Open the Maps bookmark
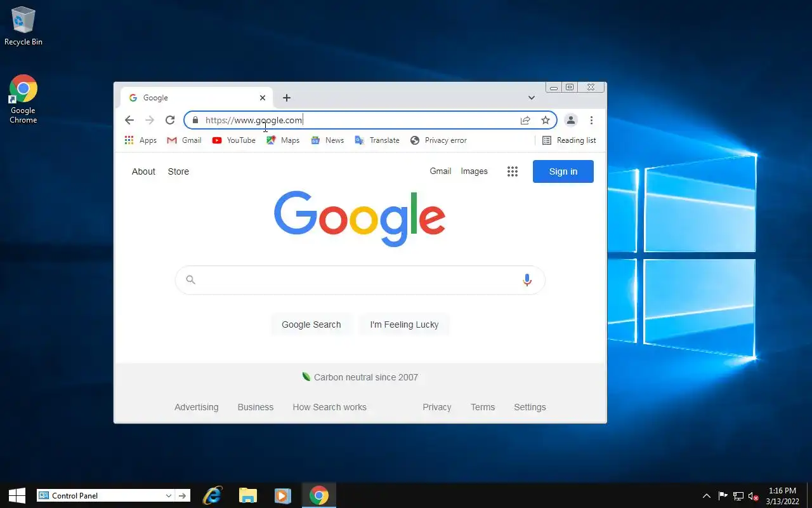The width and height of the screenshot is (812, 508). [x=283, y=140]
